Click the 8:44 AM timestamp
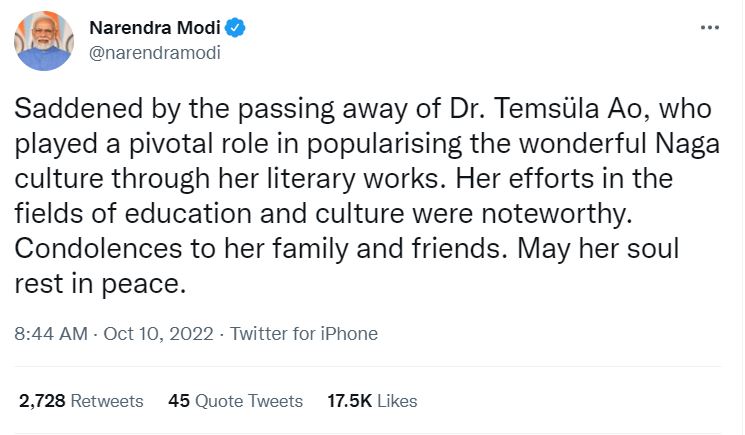 (x=50, y=334)
